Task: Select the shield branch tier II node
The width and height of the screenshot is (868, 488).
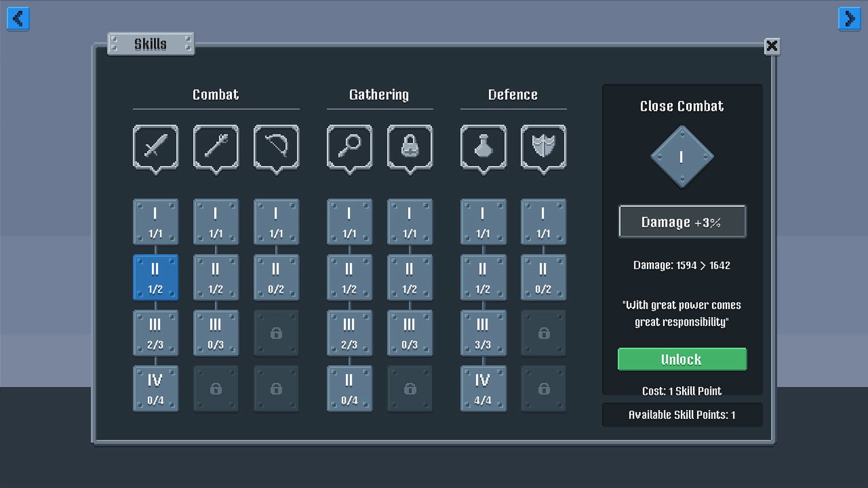Action: (543, 277)
